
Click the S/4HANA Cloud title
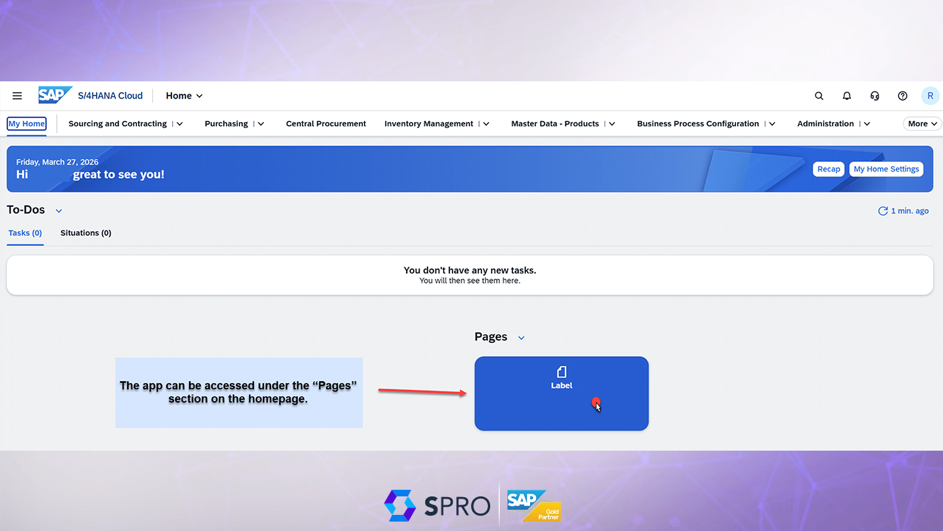click(x=110, y=96)
